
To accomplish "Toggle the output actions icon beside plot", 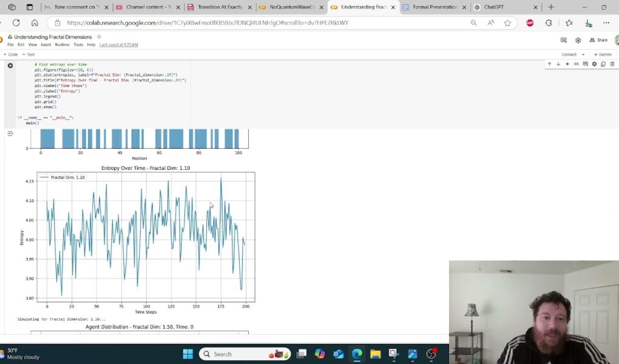I will tap(10, 133).
